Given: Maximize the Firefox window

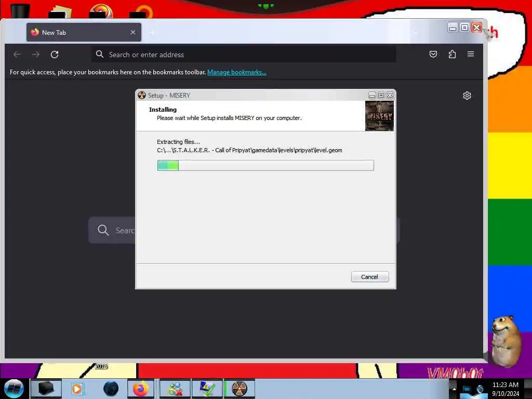Looking at the screenshot, I should pyautogui.click(x=465, y=28).
